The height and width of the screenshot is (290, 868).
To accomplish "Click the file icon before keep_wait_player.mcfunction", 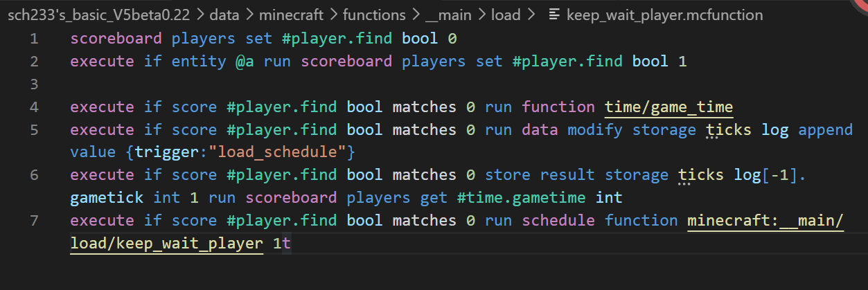I will click(553, 15).
